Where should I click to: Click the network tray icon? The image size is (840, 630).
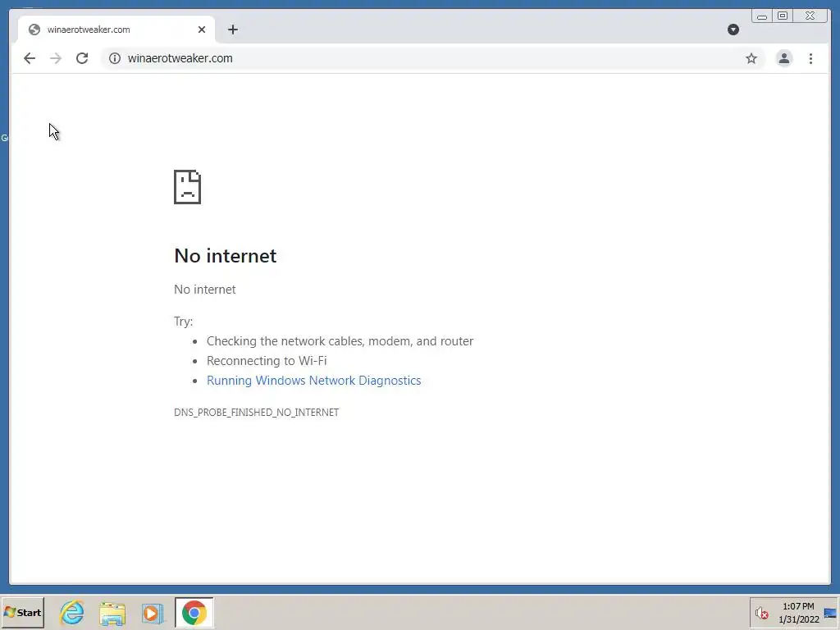[830, 614]
